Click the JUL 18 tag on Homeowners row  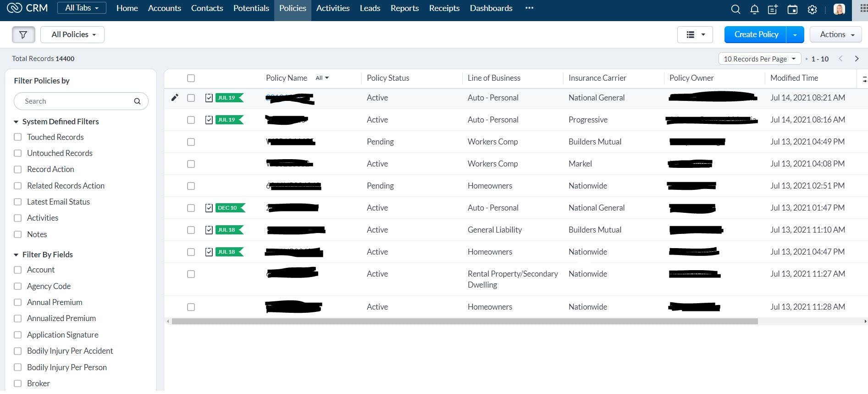(x=229, y=252)
